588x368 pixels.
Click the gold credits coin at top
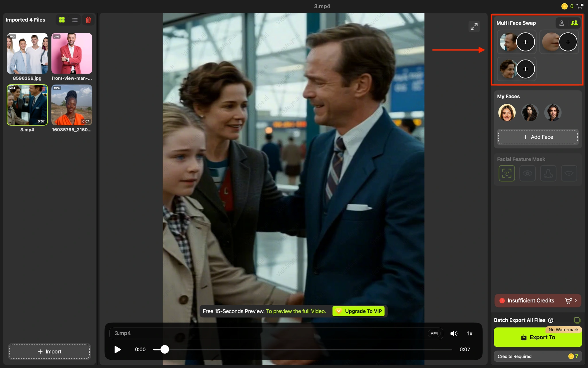tap(564, 6)
